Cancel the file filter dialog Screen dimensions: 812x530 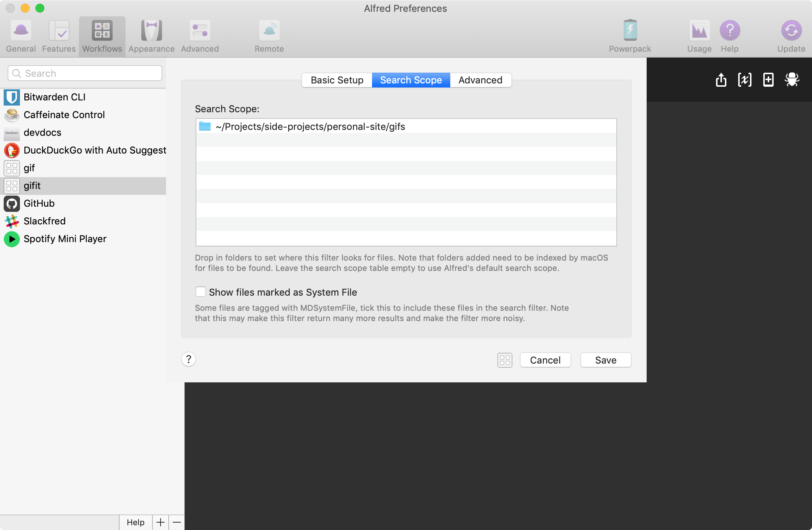[545, 360]
